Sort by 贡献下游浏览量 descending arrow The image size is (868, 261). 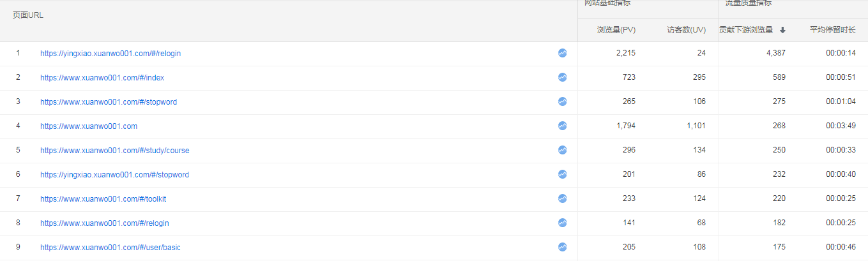pyautogui.click(x=782, y=30)
